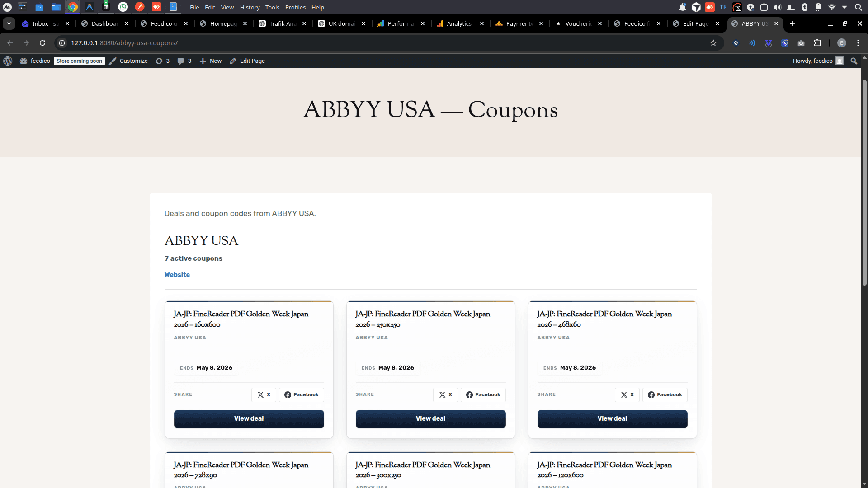868x488 pixels.
Task: Click the WordPress logo in admin bar
Action: [x=8, y=61]
